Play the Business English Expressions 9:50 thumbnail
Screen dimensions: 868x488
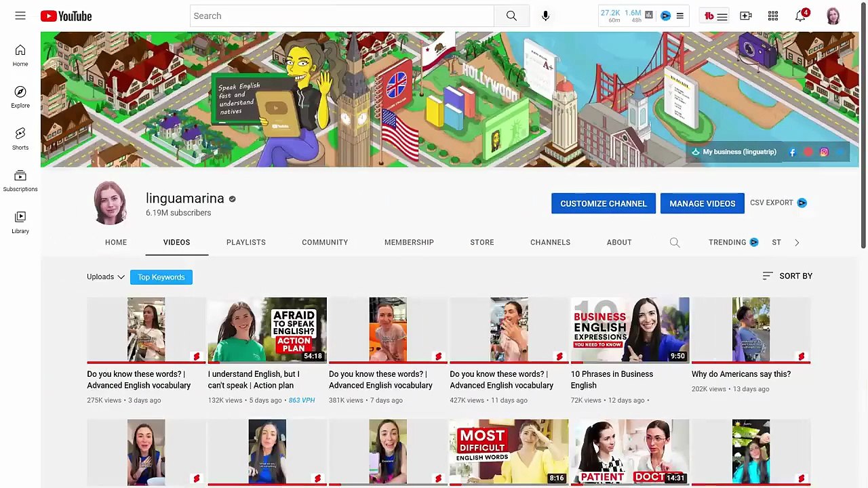point(630,330)
